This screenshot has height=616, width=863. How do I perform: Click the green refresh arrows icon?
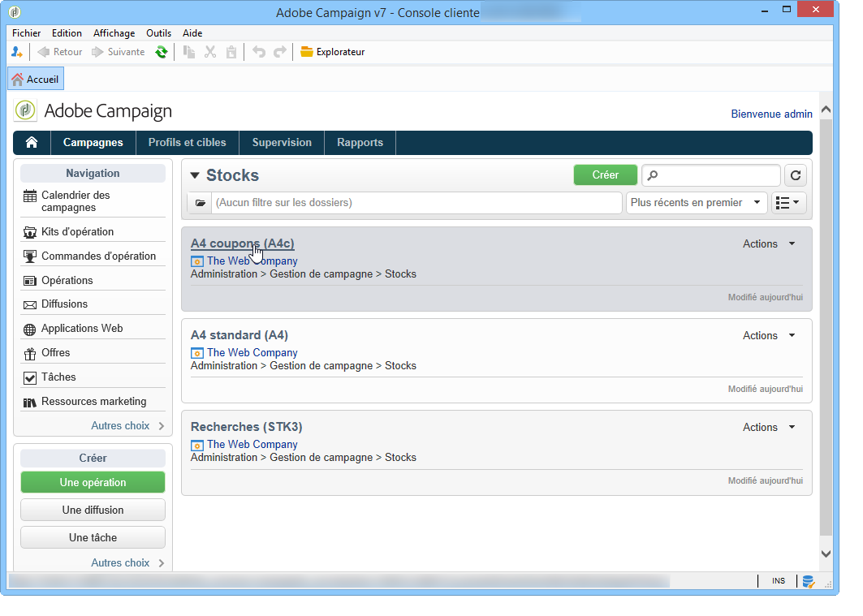[x=162, y=52]
